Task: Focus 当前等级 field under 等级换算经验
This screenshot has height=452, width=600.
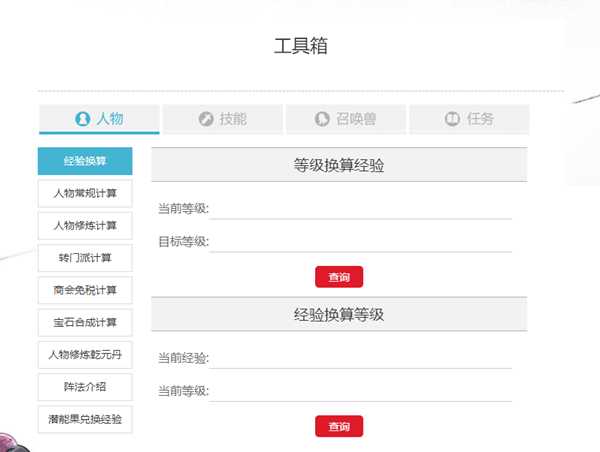Action: pyautogui.click(x=361, y=209)
